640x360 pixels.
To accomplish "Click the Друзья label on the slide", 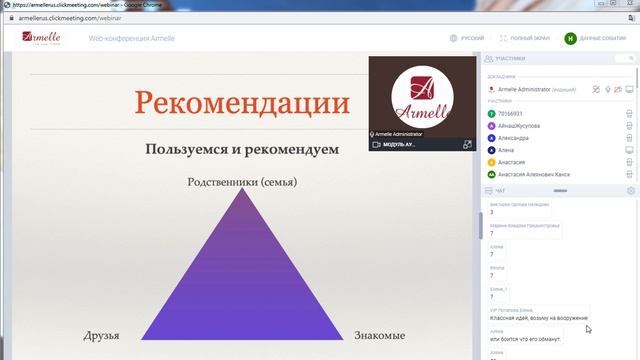I will [101, 336].
